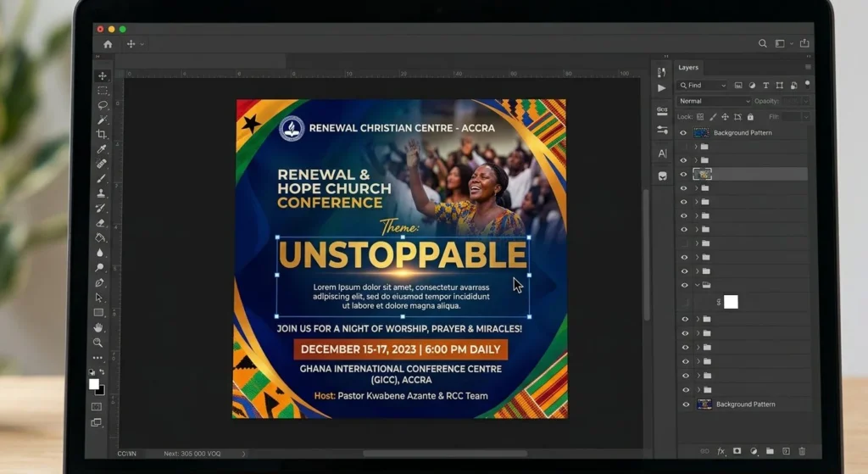Select the History Brush tool

101,209
